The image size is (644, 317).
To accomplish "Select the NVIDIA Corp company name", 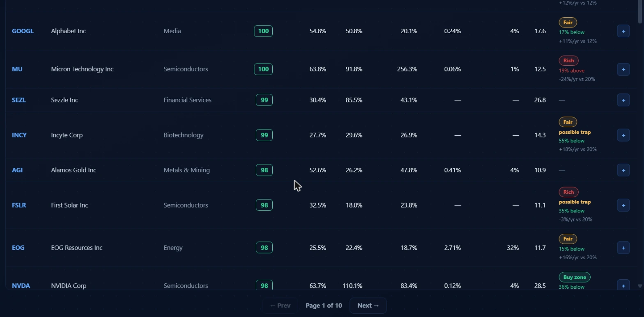I will [69, 286].
